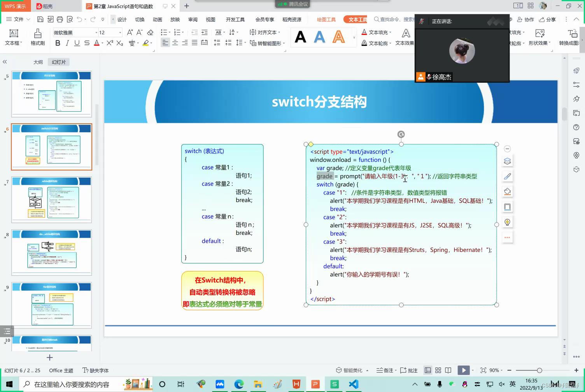Toggle Strikethrough formatting
The width and height of the screenshot is (585, 392).
click(87, 43)
